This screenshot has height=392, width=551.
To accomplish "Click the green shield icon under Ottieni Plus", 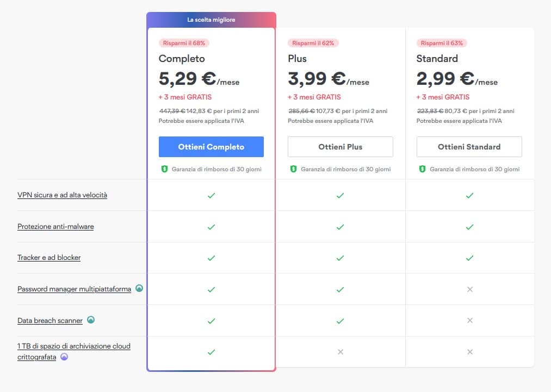I will pyautogui.click(x=293, y=169).
